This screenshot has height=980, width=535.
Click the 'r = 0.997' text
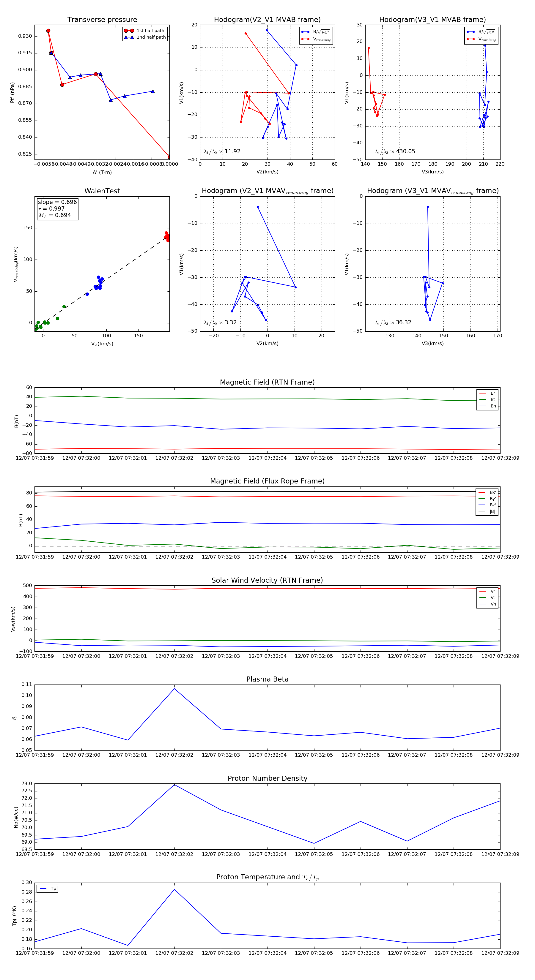[51, 208]
